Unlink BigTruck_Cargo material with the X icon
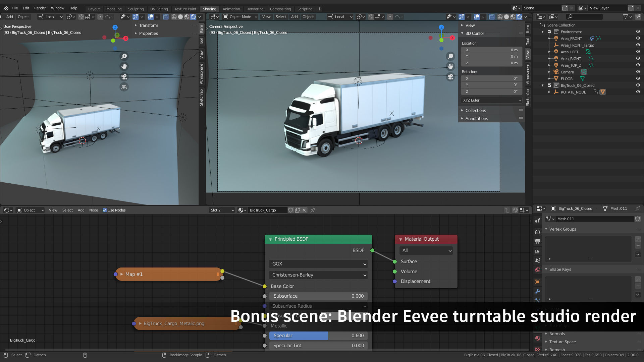The height and width of the screenshot is (362, 644). (x=304, y=210)
